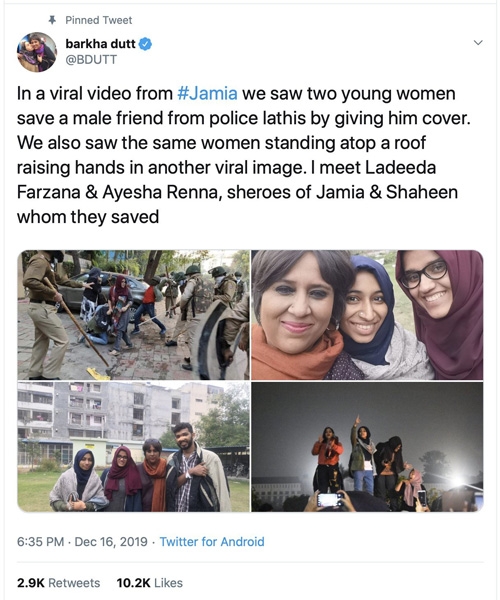Open the tweet options chevron menu
This screenshot has height=600, width=500.
coord(478,42)
